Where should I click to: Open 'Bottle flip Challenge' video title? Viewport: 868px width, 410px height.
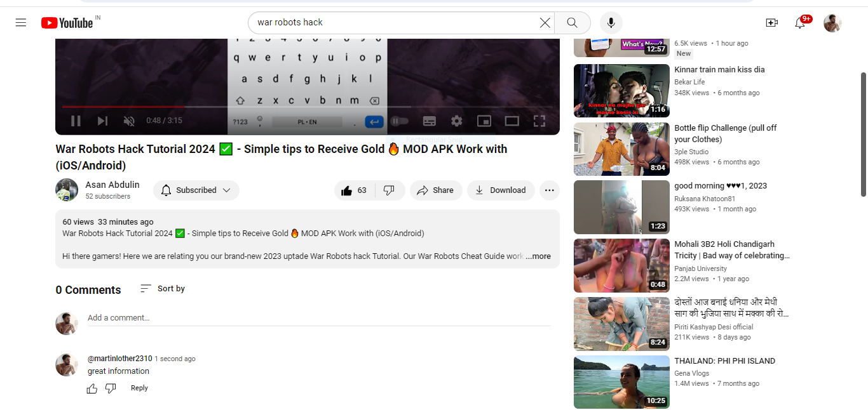pyautogui.click(x=726, y=134)
